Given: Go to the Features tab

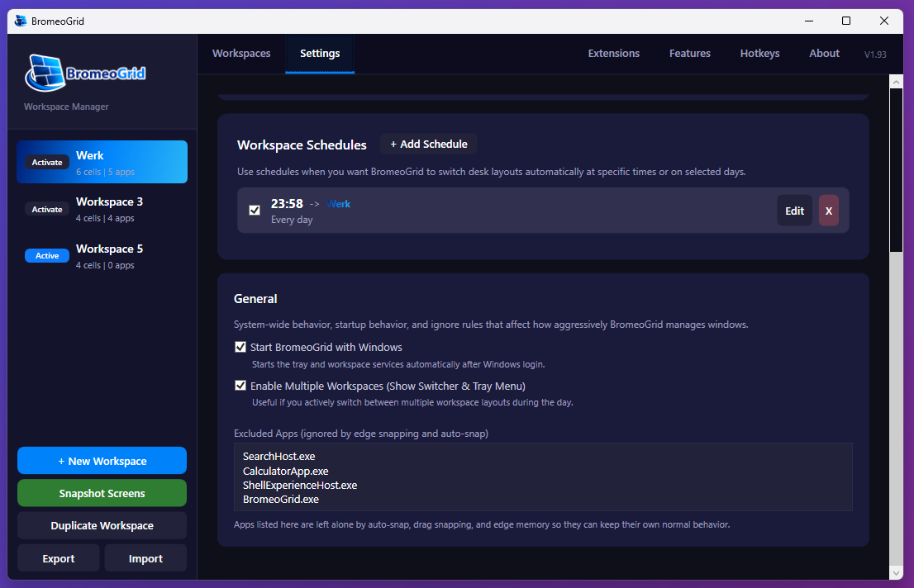Looking at the screenshot, I should coord(689,54).
